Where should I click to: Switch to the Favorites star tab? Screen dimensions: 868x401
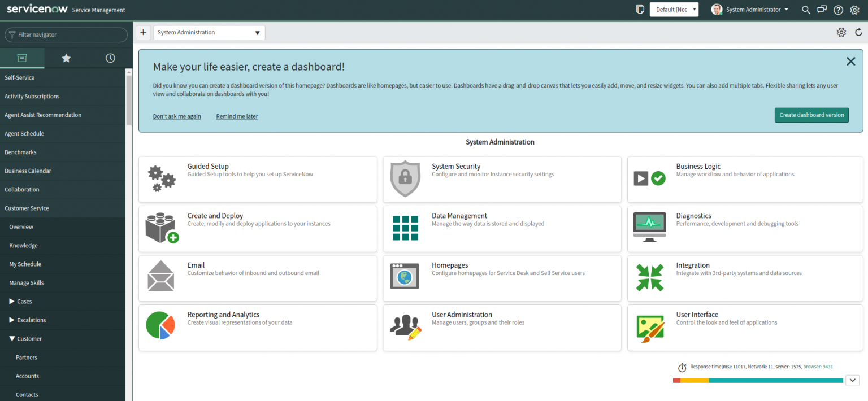[x=66, y=58]
